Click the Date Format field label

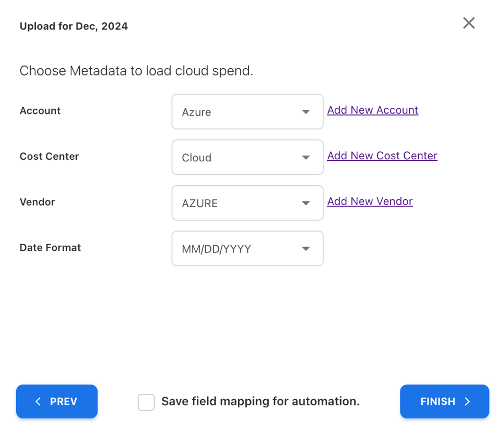click(50, 248)
